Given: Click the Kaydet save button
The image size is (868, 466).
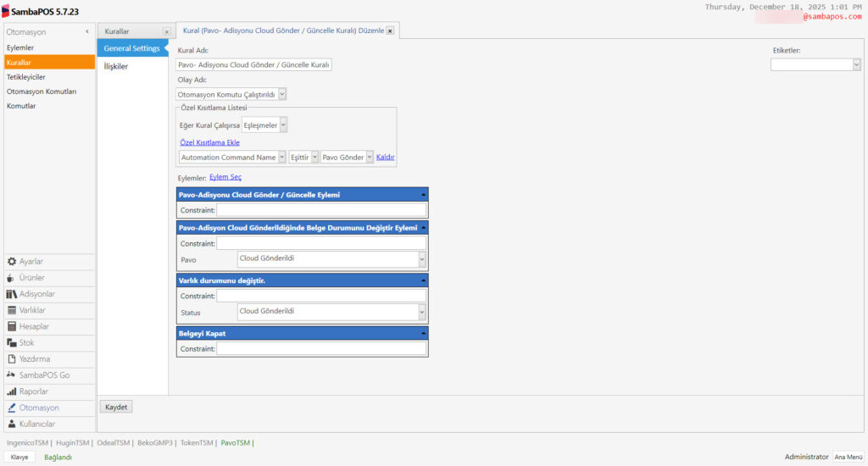Looking at the screenshot, I should 116,407.
